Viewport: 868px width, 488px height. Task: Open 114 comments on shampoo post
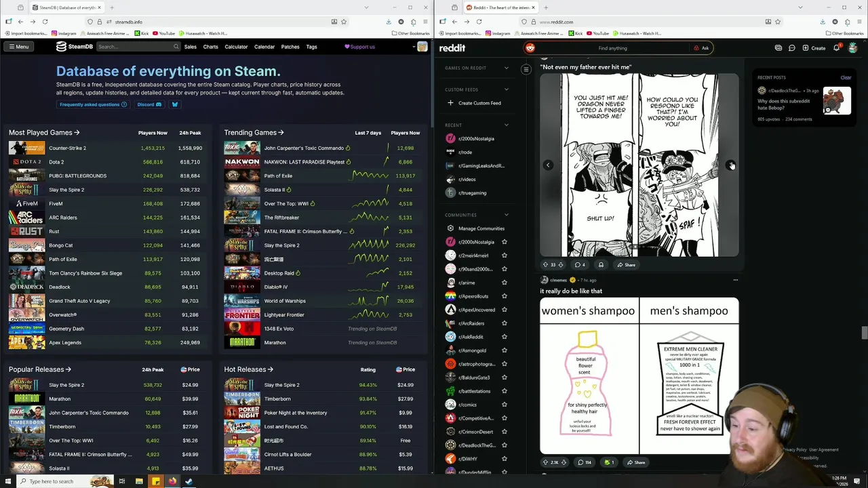584,462
